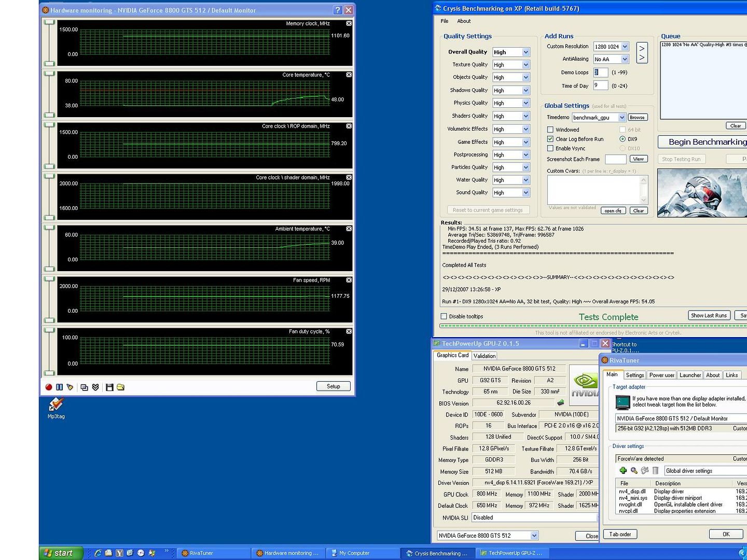747x560 pixels.
Task: Save monitoring log with the floppy disk icon
Action: coord(109,387)
